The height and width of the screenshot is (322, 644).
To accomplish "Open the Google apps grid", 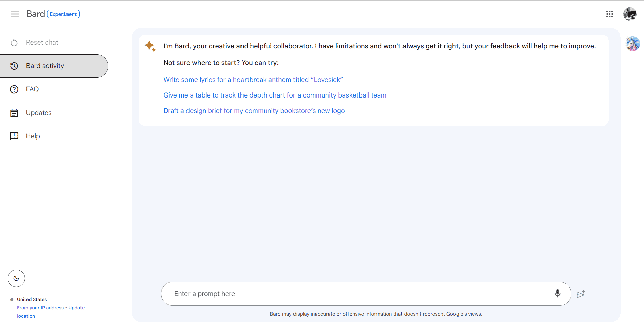I will tap(609, 14).
